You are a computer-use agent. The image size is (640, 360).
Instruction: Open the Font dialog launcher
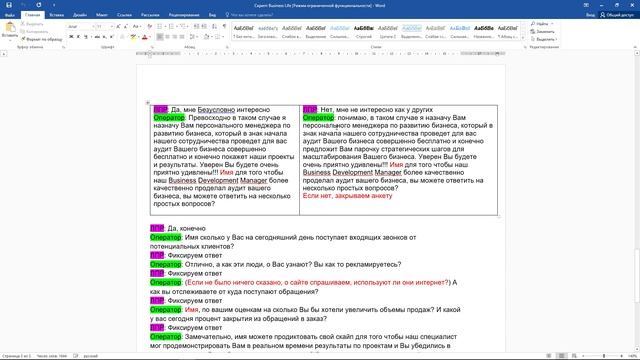pos(152,47)
